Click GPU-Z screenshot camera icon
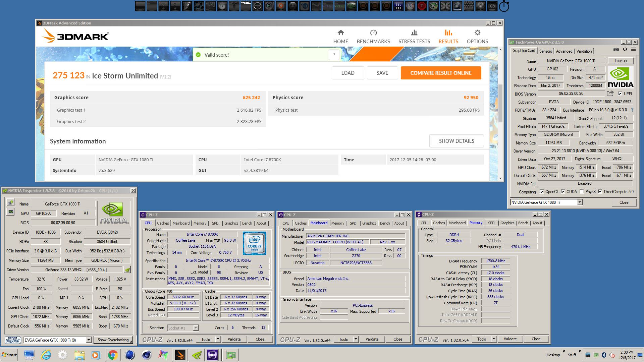 pyautogui.click(x=616, y=50)
